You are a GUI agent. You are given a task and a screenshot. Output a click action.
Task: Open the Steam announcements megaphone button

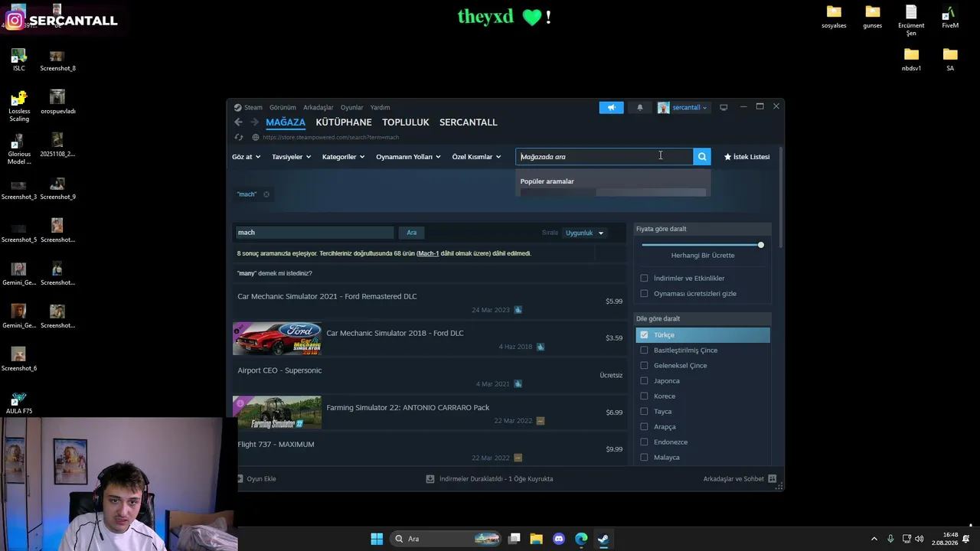point(611,108)
